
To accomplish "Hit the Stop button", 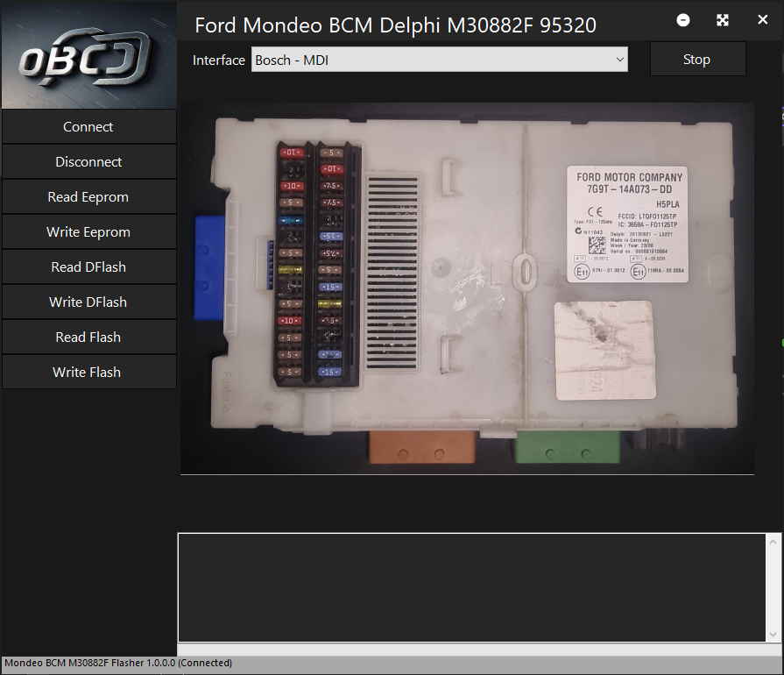I will pos(697,60).
